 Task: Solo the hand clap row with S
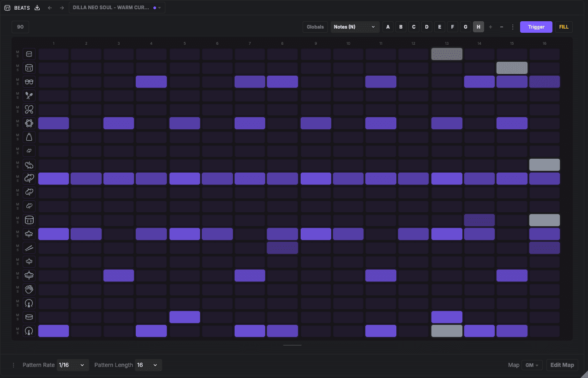tap(18, 292)
